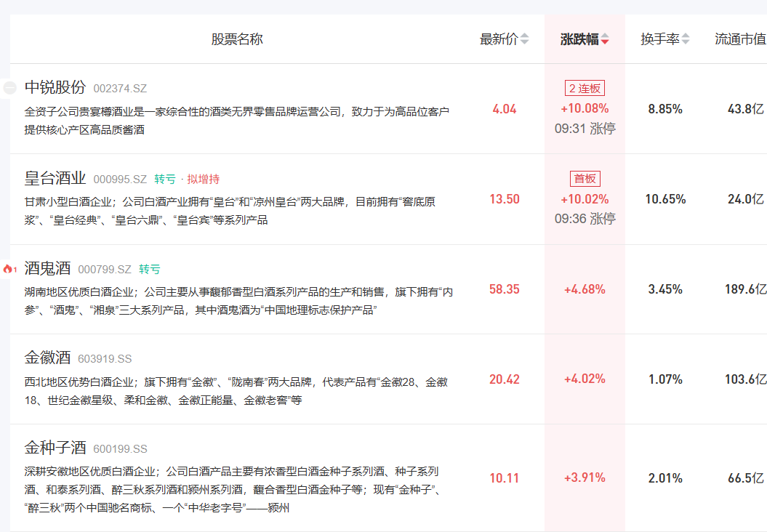Viewport: 767px width, 532px height.
Task: Sort the table by 流通市值 column
Action: pyautogui.click(x=740, y=39)
